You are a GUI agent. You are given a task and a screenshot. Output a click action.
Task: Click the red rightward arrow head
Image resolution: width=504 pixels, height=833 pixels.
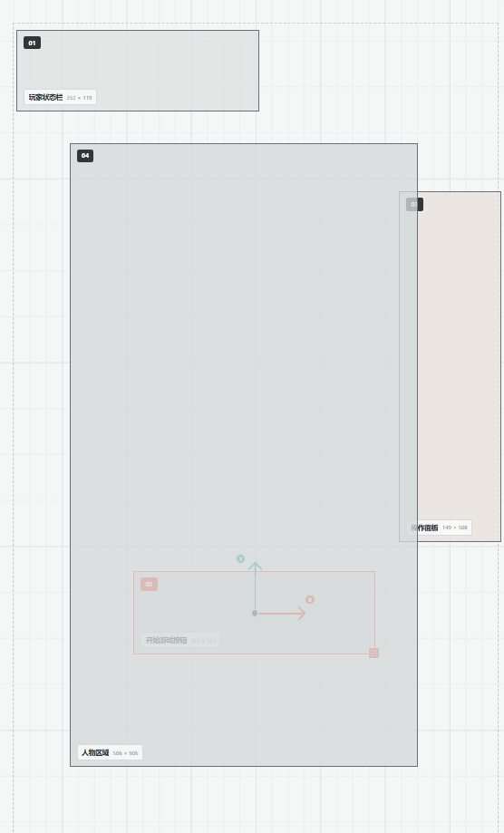click(301, 614)
